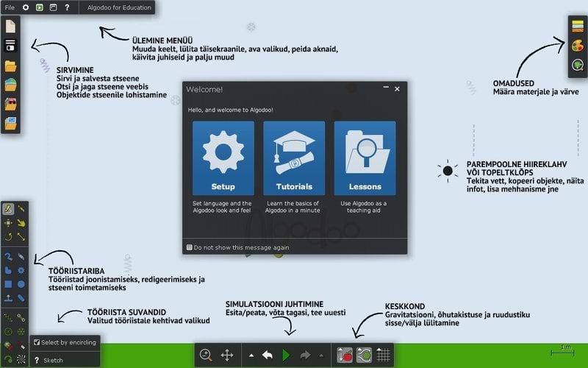Viewport: 588px width, 368px height.
Task: Uncheck 'Select by encircling' option
Action: pos(37,342)
